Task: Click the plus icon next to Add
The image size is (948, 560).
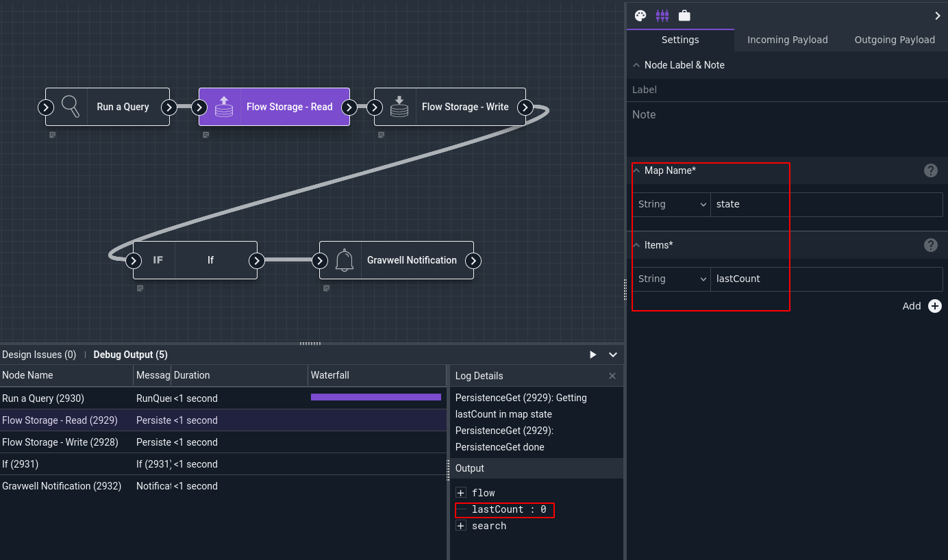Action: coord(935,306)
